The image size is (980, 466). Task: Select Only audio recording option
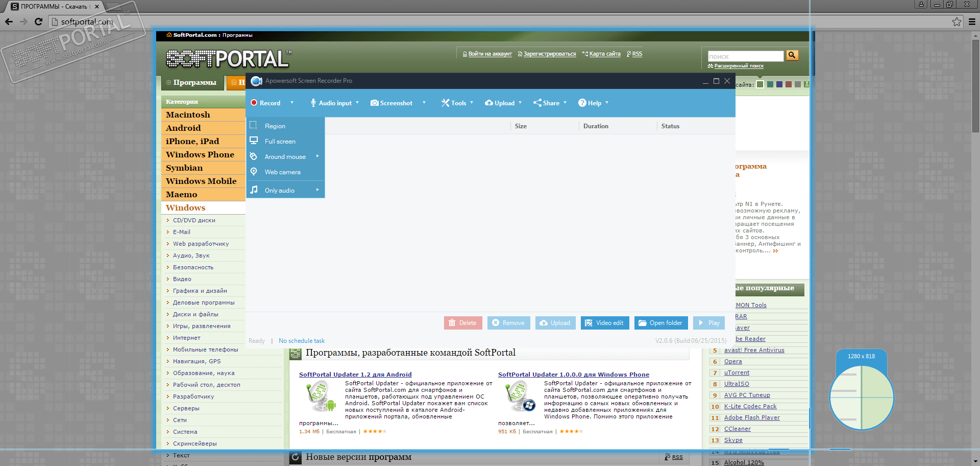[285, 190]
